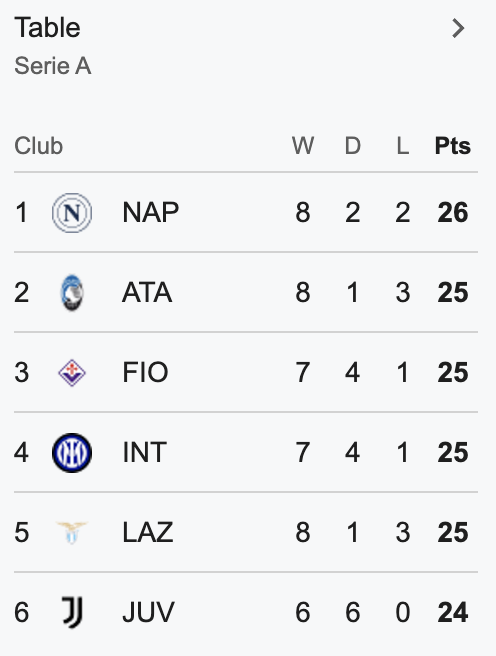Click the W column header
This screenshot has width=496, height=656.
303,146
